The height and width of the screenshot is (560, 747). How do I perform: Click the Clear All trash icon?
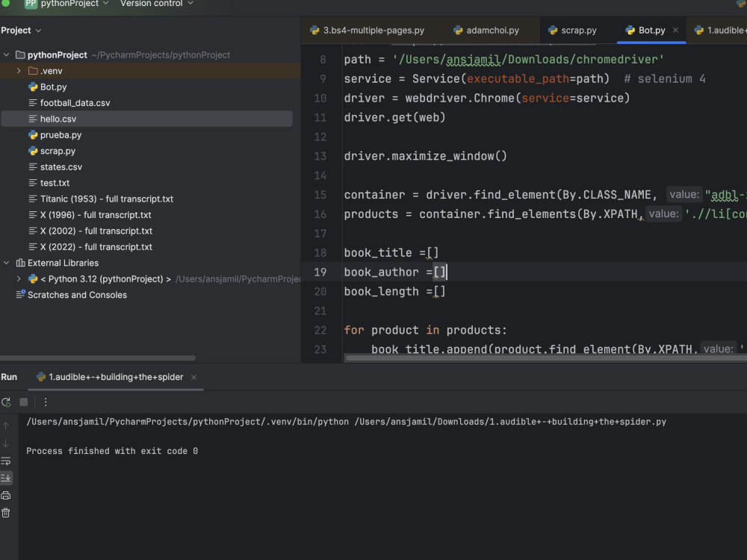click(x=6, y=513)
